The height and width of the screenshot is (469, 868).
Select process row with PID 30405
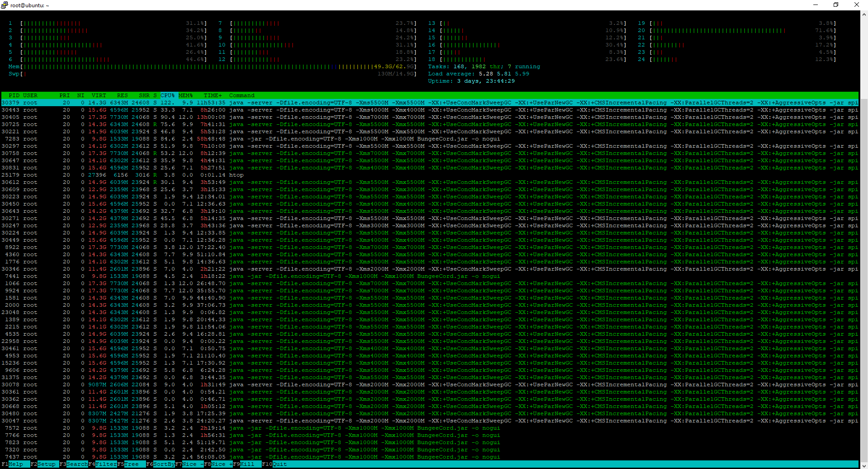click(x=430, y=117)
